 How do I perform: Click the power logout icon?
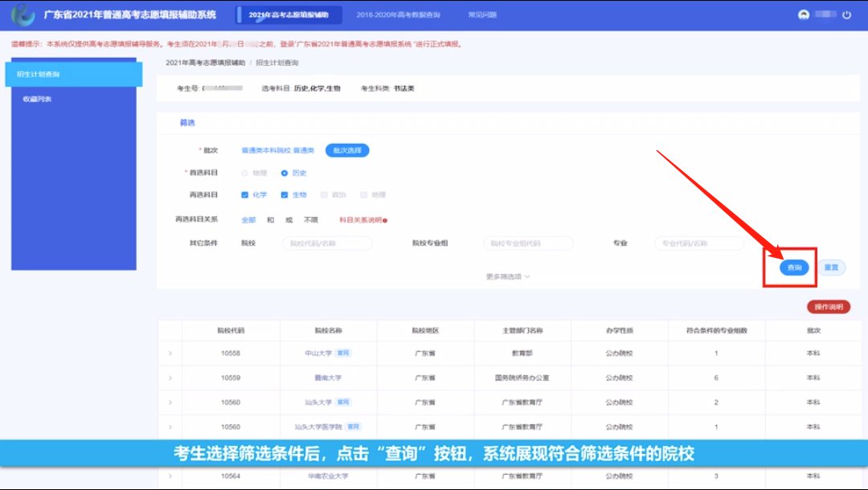(x=845, y=14)
